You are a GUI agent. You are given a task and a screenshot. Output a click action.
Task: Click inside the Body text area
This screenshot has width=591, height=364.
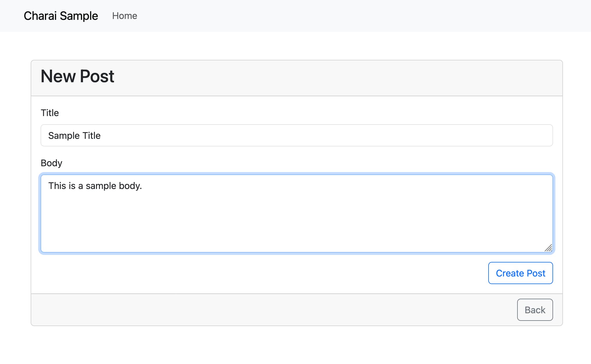297,213
